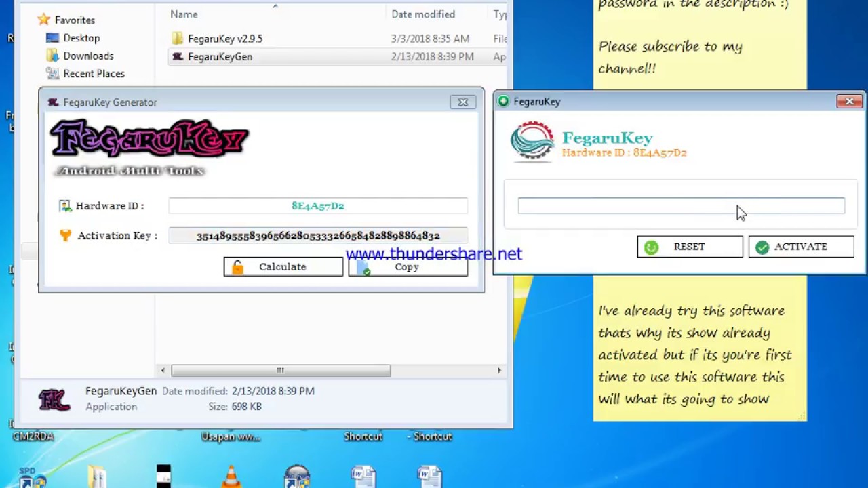This screenshot has width=868, height=488.
Task: Click the Copy button in FegaruKey Generator
Action: (x=408, y=267)
